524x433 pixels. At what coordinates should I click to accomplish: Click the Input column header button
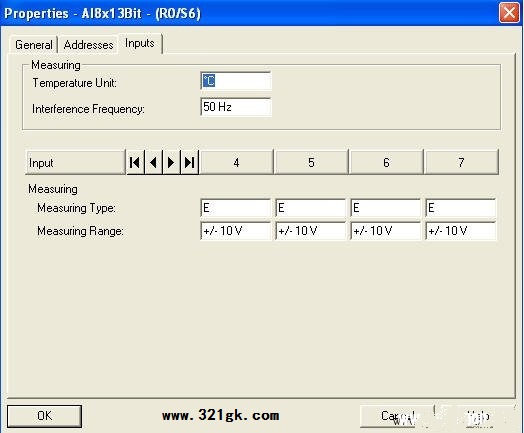click(75, 162)
